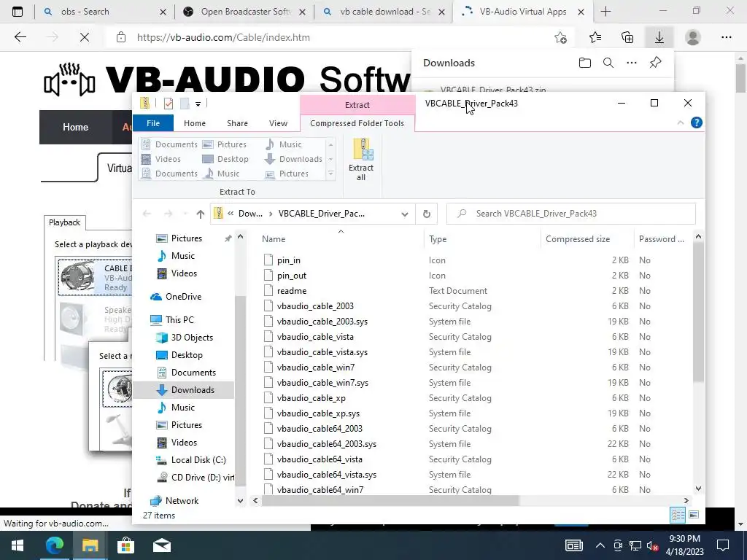Open OneDrive in navigation pane

[x=183, y=296]
